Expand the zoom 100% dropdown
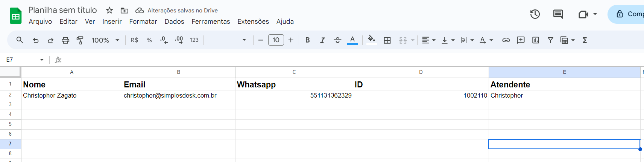 point(105,40)
